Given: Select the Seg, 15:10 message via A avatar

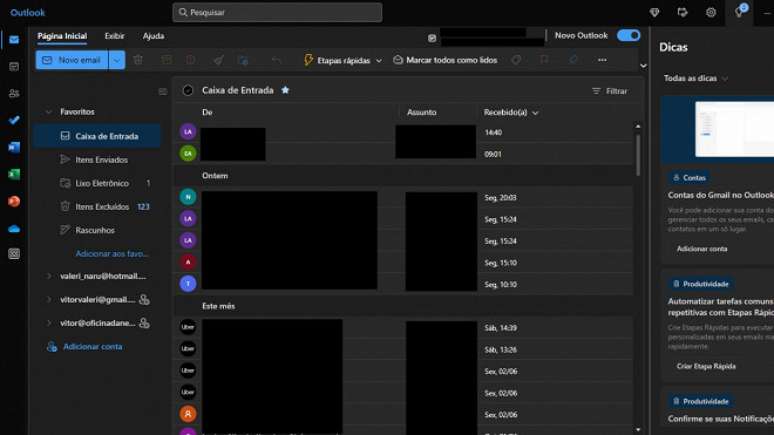Looking at the screenshot, I should coord(188,262).
